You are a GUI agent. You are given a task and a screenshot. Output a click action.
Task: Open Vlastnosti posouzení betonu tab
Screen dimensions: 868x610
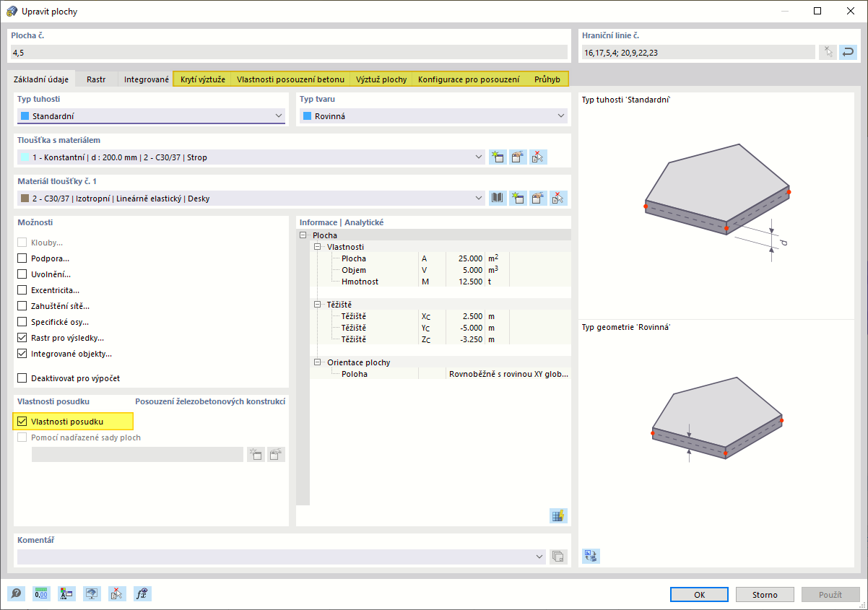pos(291,79)
